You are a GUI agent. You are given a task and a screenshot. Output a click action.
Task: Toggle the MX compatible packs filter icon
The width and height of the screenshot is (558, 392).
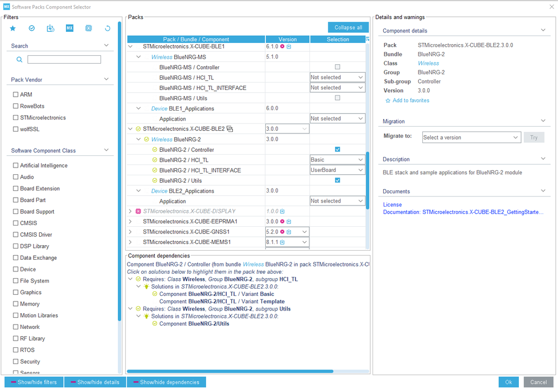point(69,28)
